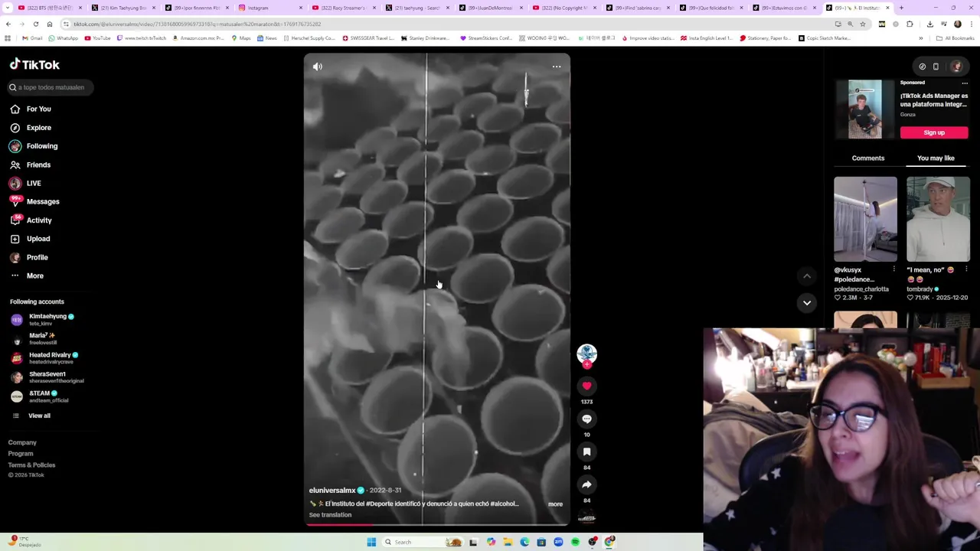980x551 pixels.
Task: Open Microsoft Edge from the taskbar
Action: (524, 542)
